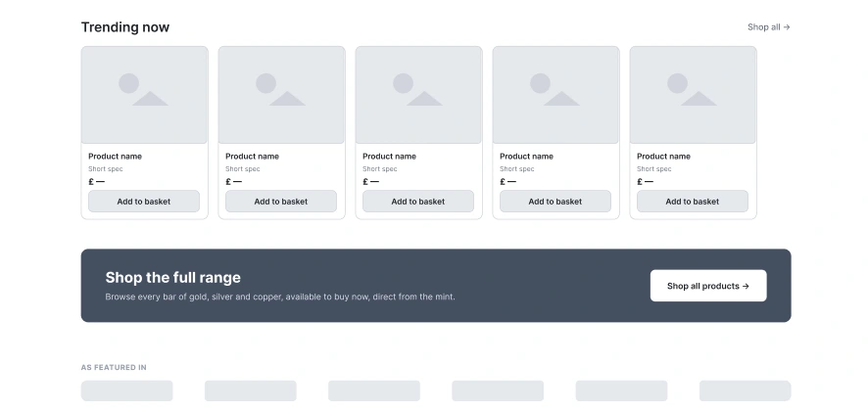Click the third product image placeholder
868x411 pixels.
(x=419, y=95)
